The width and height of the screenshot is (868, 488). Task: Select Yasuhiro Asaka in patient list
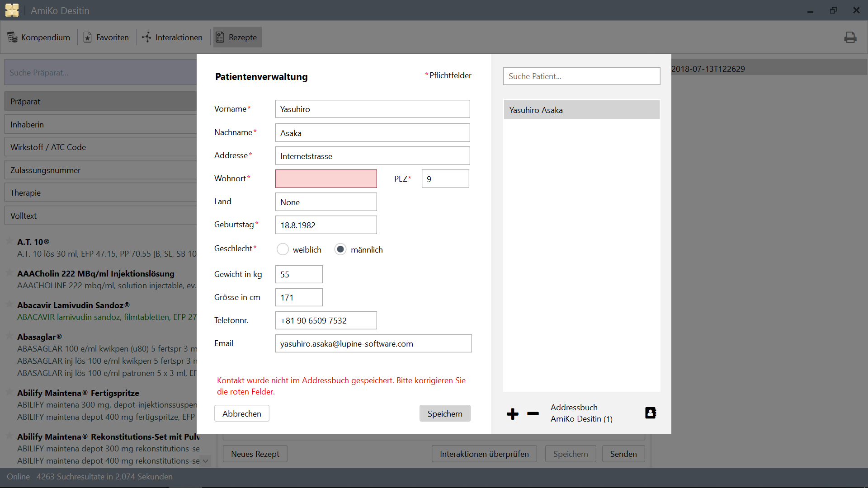tap(581, 110)
